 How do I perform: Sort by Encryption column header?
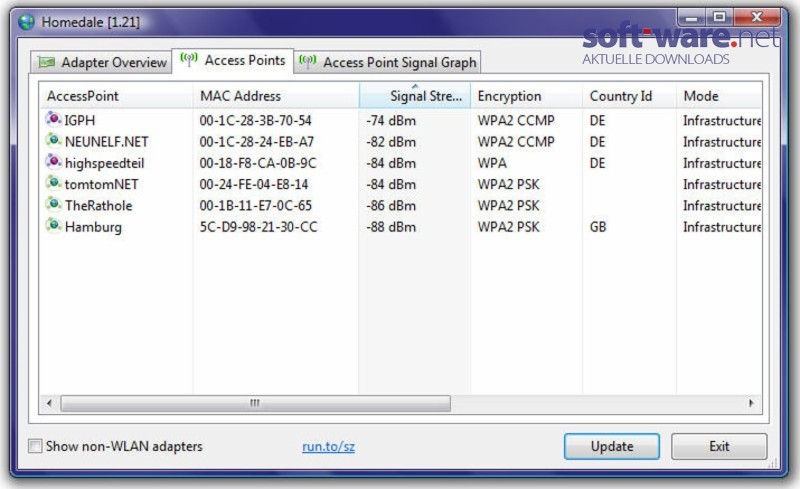(526, 95)
